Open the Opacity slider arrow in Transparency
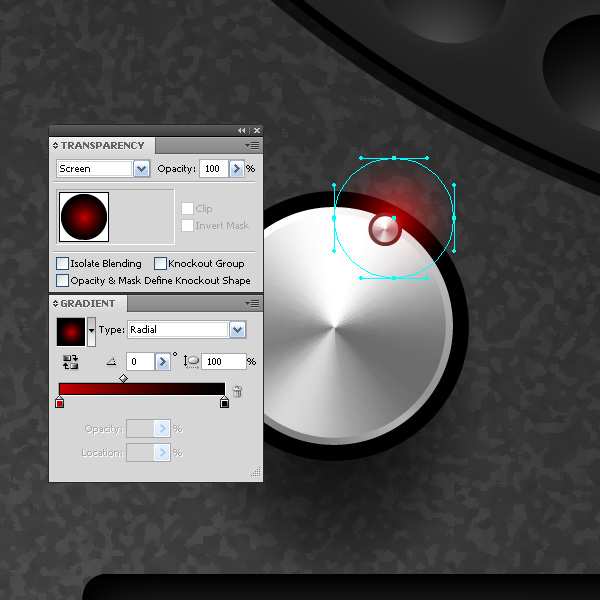The height and width of the screenshot is (600, 600). click(x=236, y=168)
